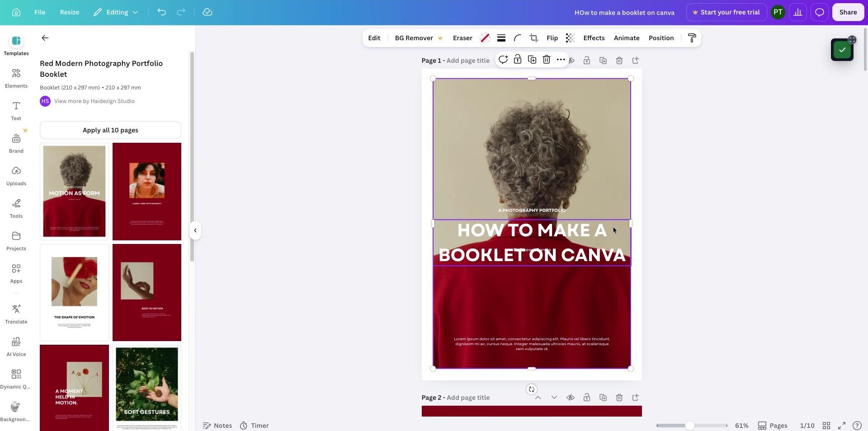Open the Brand panel
This screenshot has width=868, height=431.
pos(16,143)
